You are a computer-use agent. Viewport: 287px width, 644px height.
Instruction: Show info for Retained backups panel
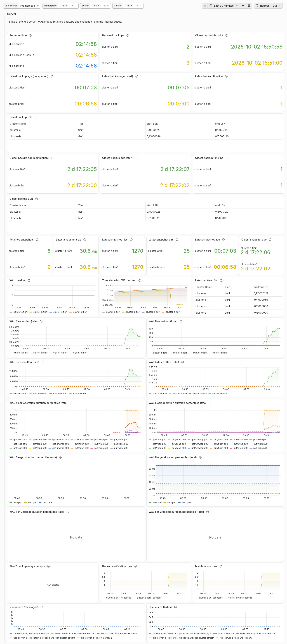click(128, 35)
